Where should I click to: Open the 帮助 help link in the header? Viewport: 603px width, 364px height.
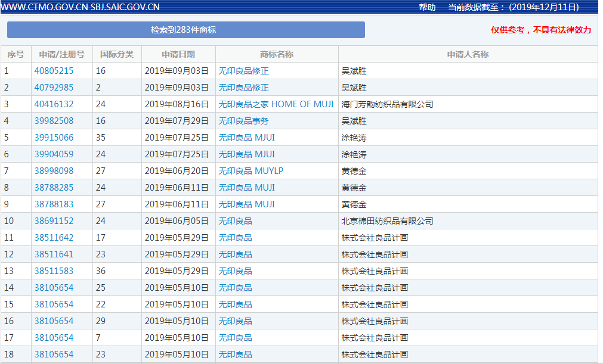pos(427,7)
